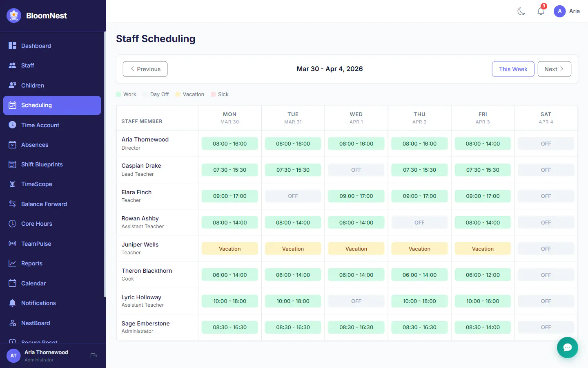Go to Previous week

(x=145, y=69)
